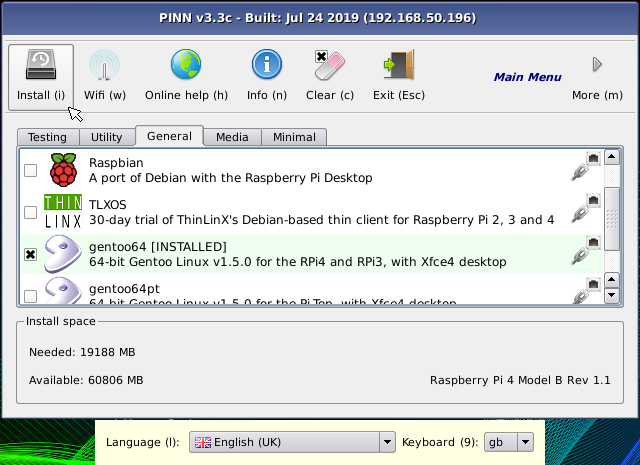The image size is (640, 465).
Task: Select the TLXOS 30-day trial description
Action: [322, 220]
